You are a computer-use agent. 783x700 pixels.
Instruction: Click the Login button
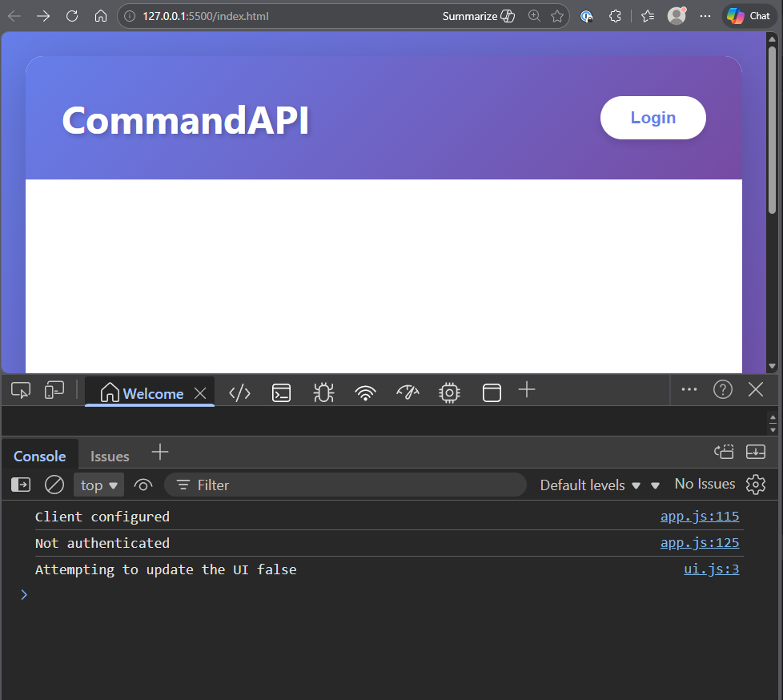tap(652, 117)
